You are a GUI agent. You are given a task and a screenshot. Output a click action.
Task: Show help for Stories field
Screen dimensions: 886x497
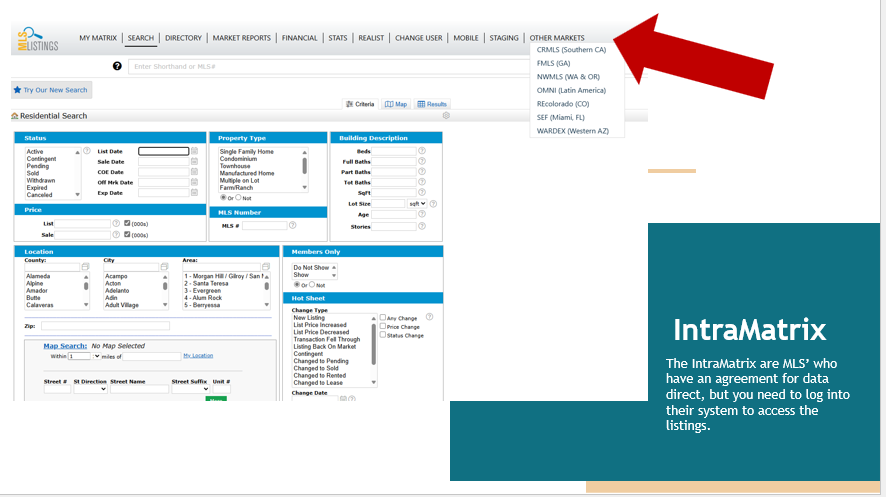point(422,226)
